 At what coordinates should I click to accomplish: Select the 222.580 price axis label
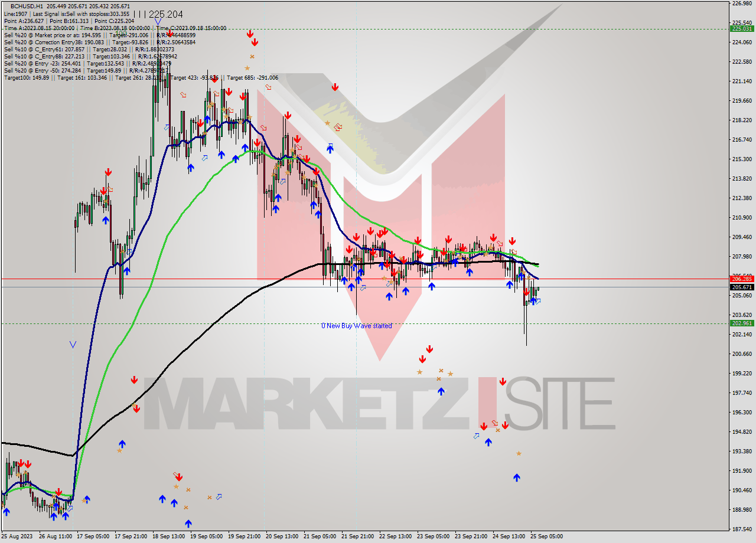pos(742,62)
